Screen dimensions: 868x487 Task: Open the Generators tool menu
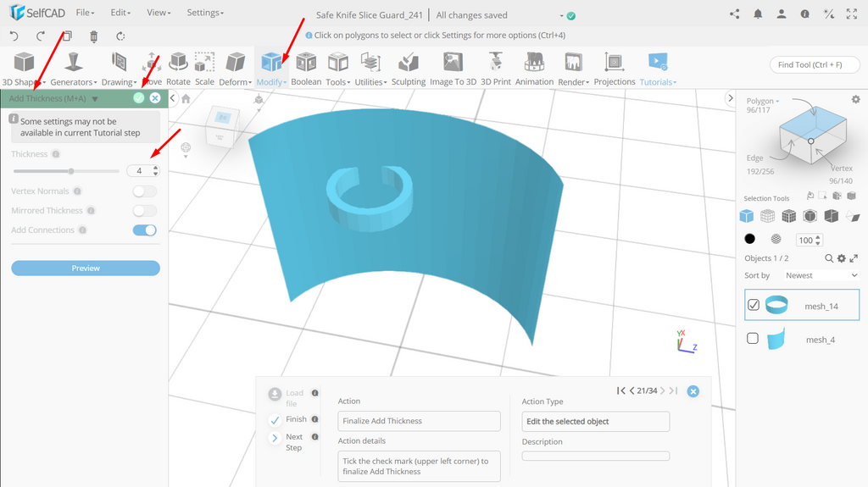(73, 69)
